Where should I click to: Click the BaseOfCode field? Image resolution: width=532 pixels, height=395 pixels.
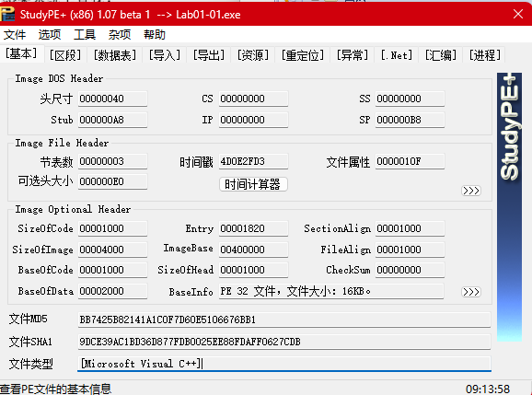(x=112, y=270)
